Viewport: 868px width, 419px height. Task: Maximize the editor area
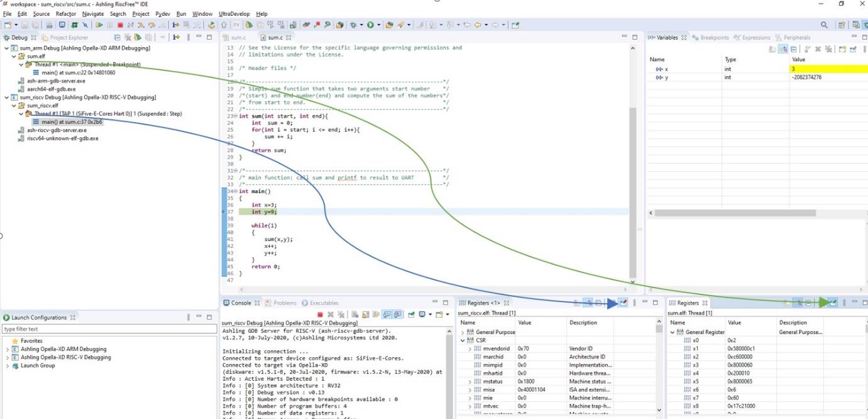(x=635, y=37)
